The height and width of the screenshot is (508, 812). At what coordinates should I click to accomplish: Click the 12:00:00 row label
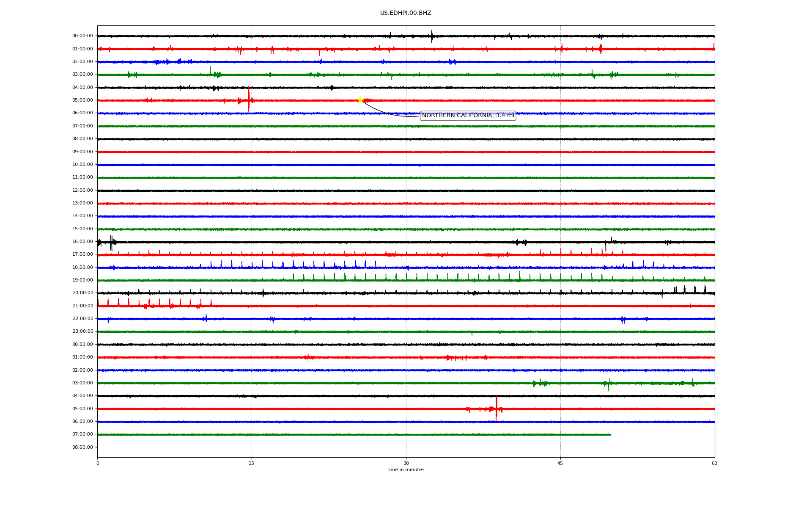click(82, 190)
